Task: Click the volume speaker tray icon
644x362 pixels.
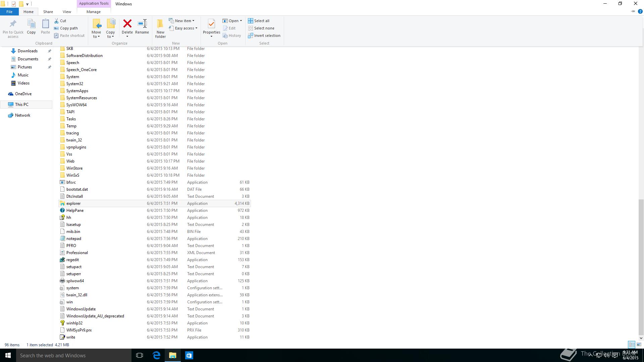Action: (x=606, y=355)
